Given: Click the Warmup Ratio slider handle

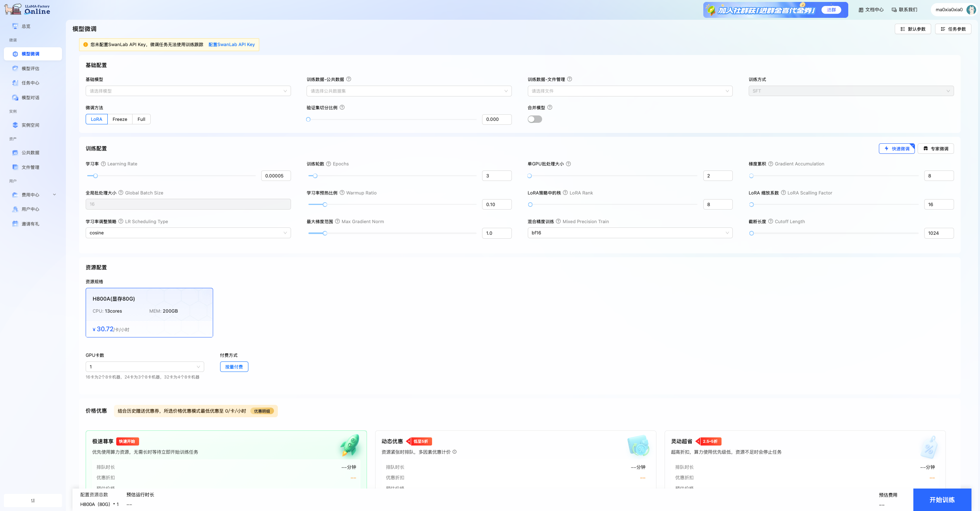Looking at the screenshot, I should (x=325, y=205).
